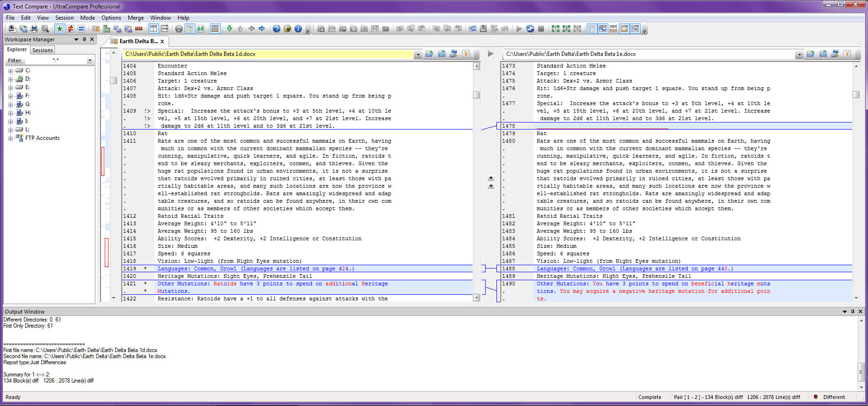Open the Filter dropdown
This screenshot has width=868, height=406.
90,61
